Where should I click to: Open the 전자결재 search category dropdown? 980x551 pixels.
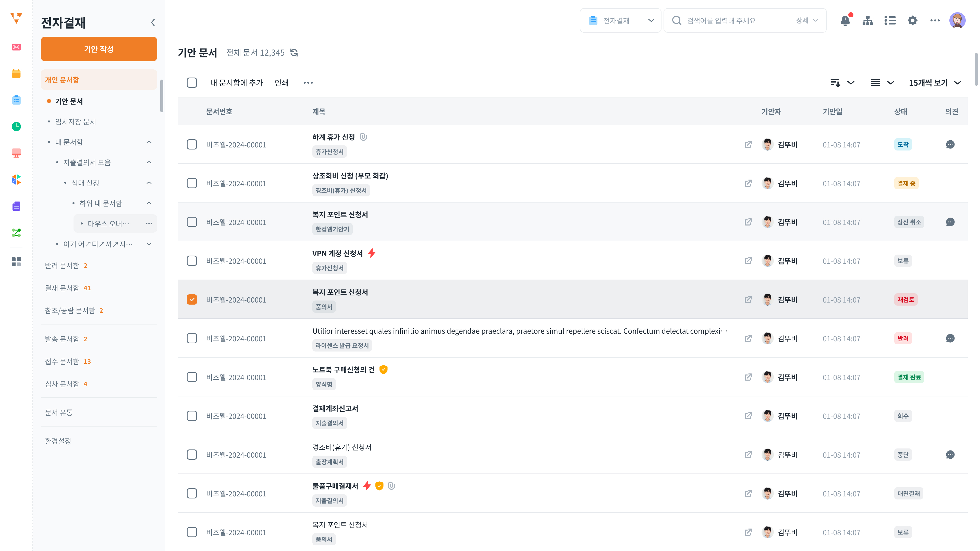pos(620,20)
